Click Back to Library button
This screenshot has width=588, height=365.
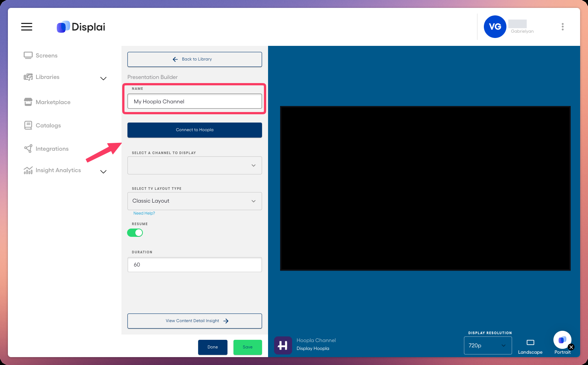(195, 59)
